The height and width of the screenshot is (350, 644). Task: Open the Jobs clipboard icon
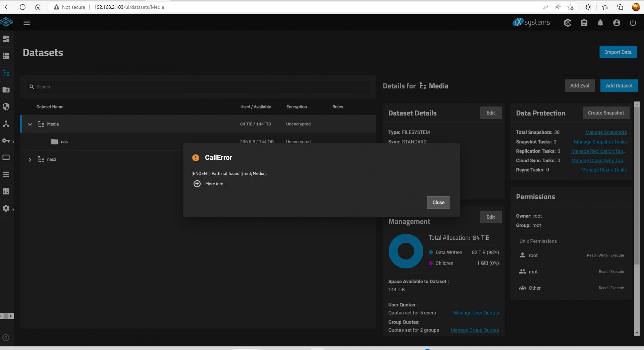coord(584,23)
